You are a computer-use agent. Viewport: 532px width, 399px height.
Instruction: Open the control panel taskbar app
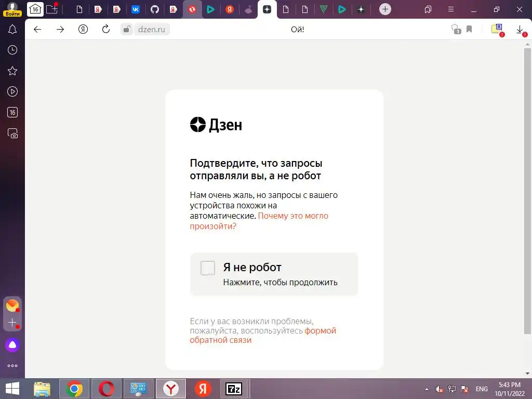[138, 389]
